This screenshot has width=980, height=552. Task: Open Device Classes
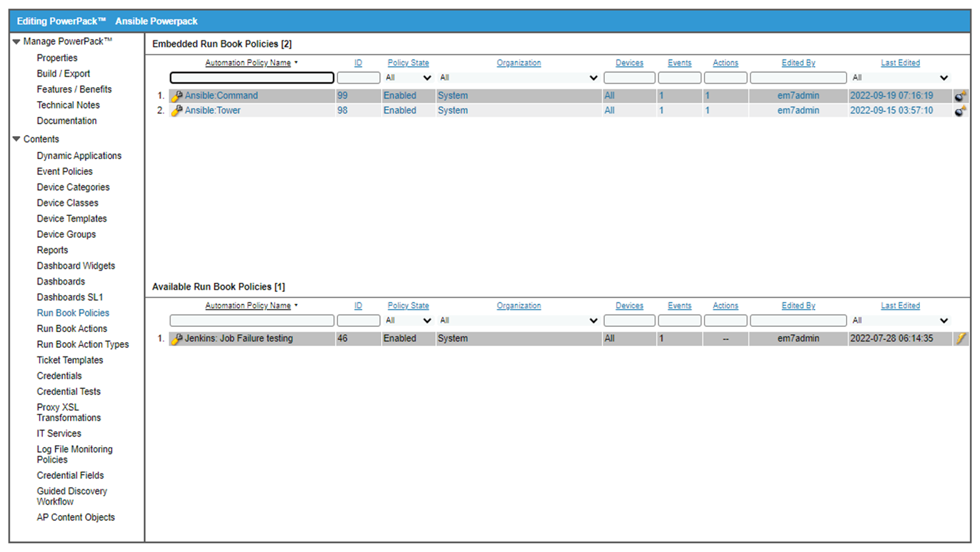coord(67,203)
